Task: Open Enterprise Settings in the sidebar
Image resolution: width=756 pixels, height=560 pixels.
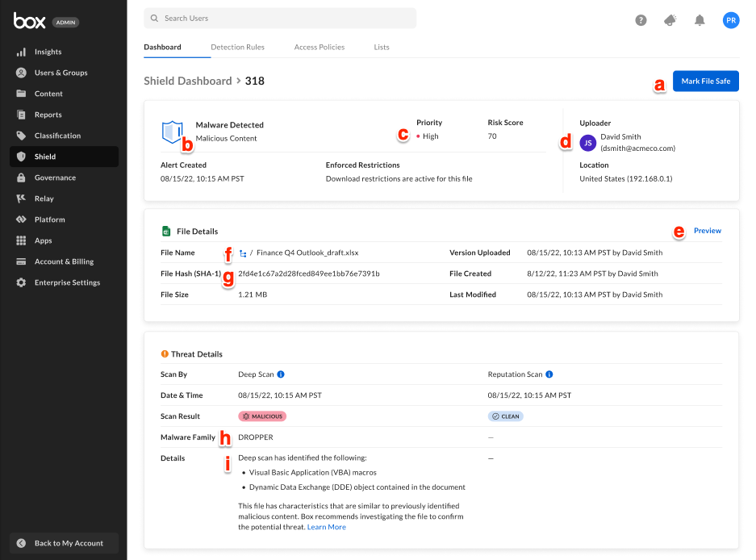Action: 64,282
